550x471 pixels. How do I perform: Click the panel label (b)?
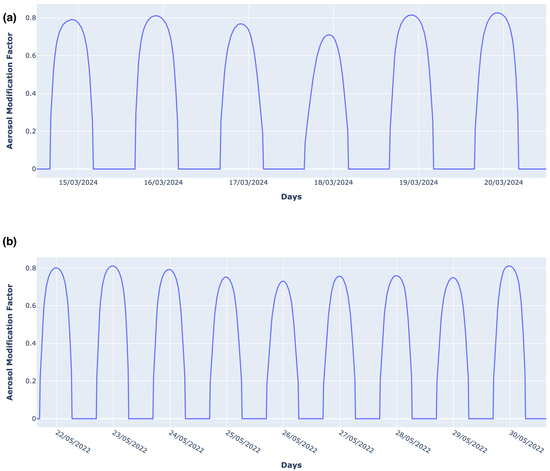point(9,242)
